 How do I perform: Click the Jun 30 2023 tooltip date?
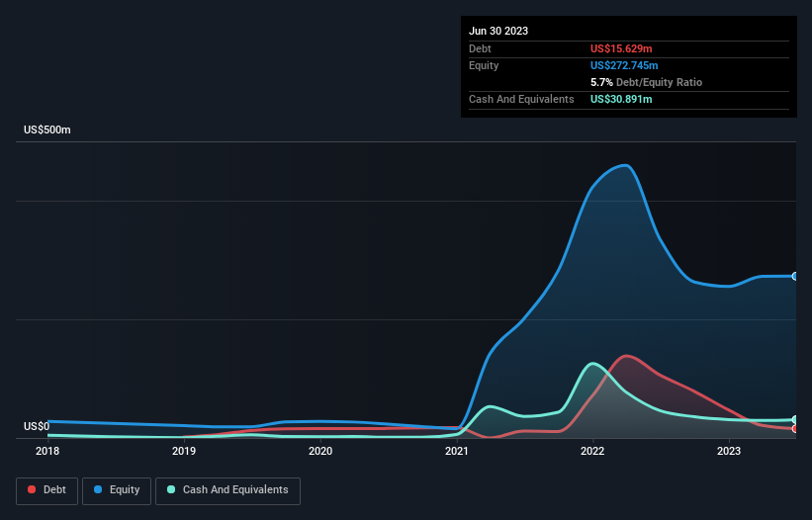tap(498, 31)
